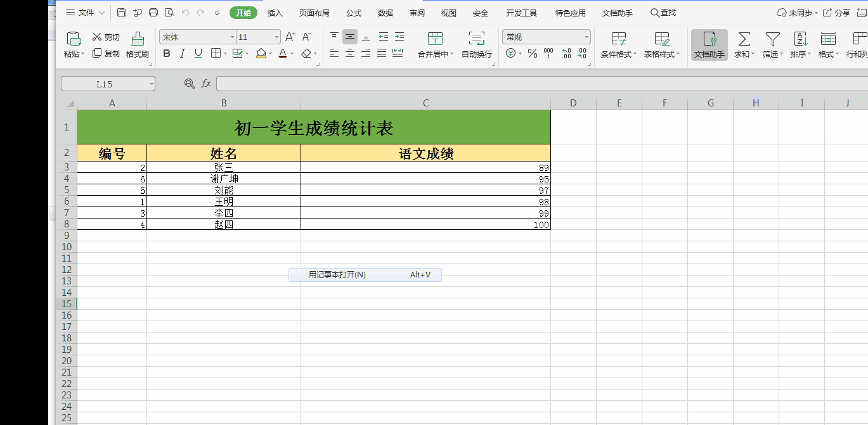Click the AutoSum (求和) sigma icon
This screenshot has width=868, height=425.
pos(744,39)
